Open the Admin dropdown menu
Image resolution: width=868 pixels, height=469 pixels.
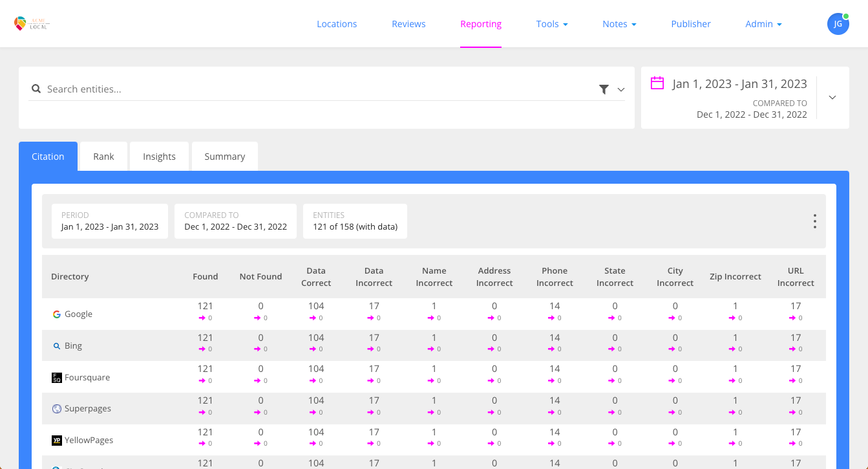tap(763, 24)
